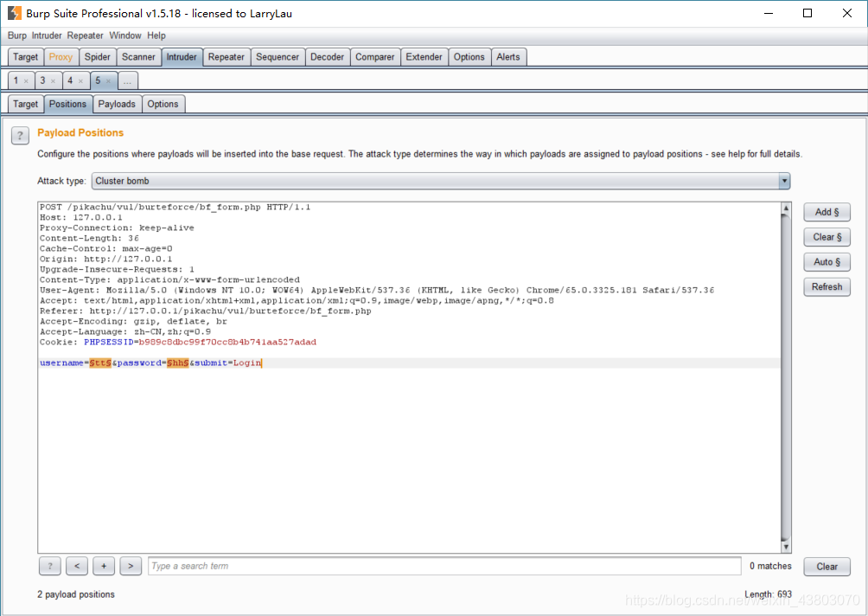Close Intruder attack tab 5
Viewport: 868px width, 616px height.
[109, 81]
